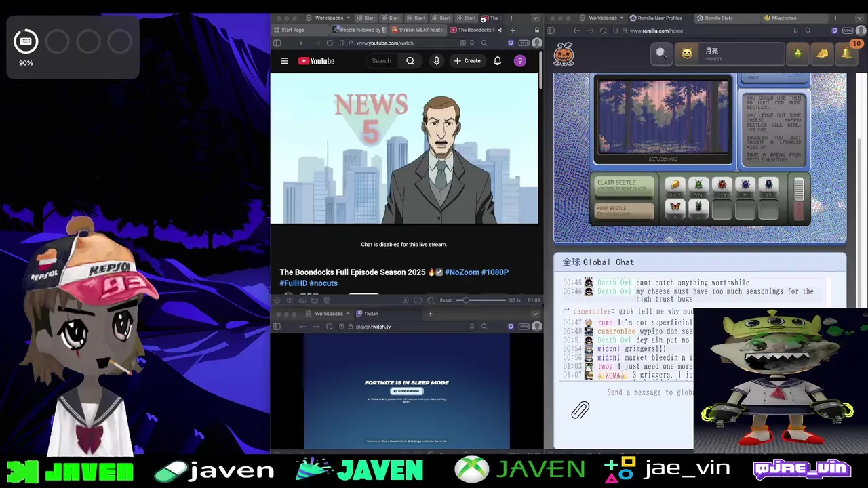Screen dimensions: 868x488
Task: Toggle sidebar panel in the Remilia browser window
Action: click(x=551, y=30)
